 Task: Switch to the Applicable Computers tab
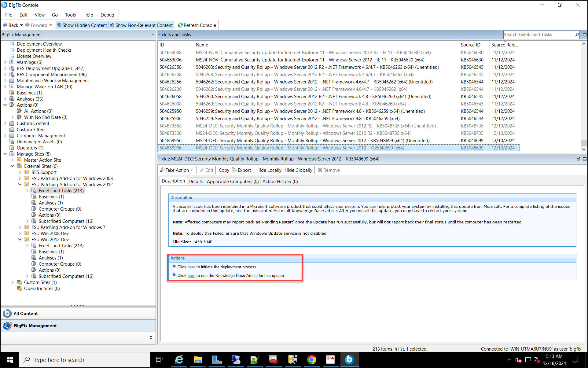tap(232, 181)
